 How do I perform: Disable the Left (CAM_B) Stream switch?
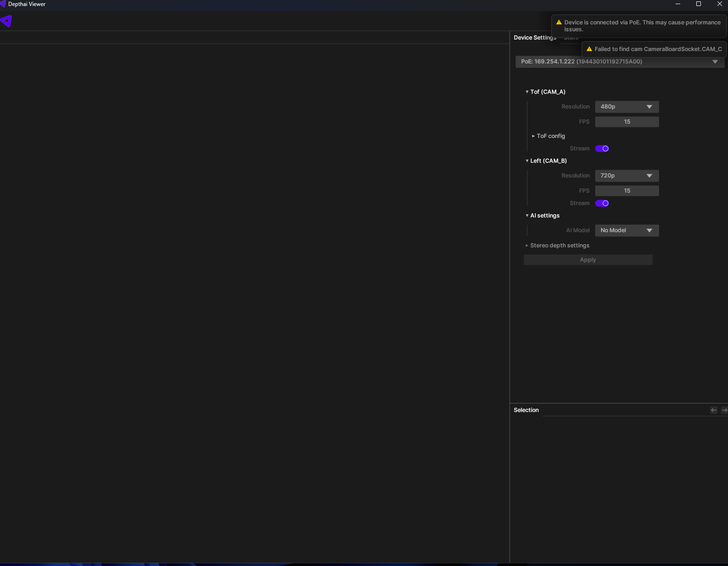tap(602, 203)
